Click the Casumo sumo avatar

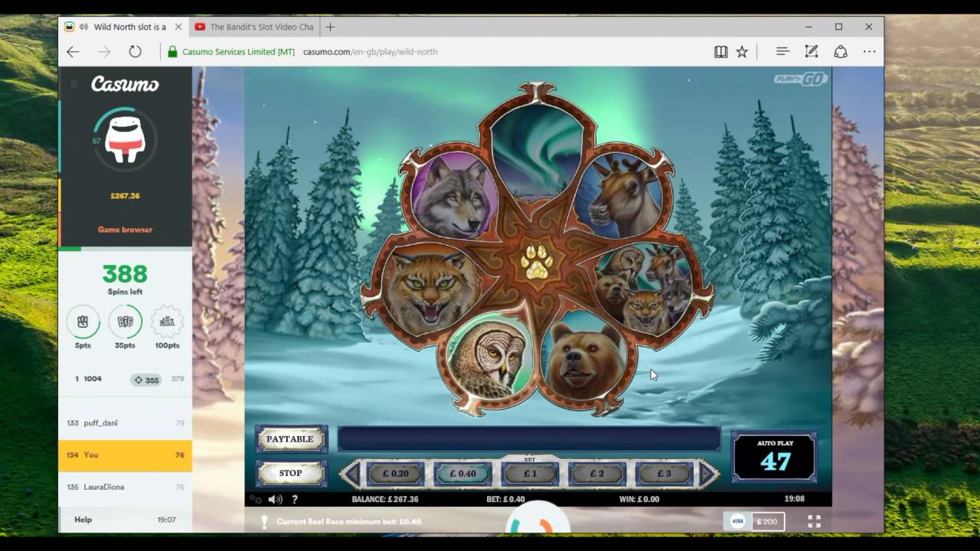[125, 139]
